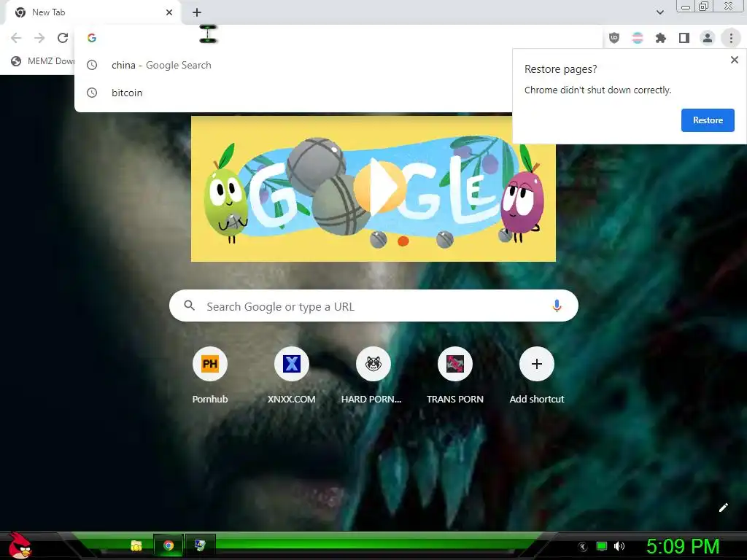The height and width of the screenshot is (560, 747).
Task: Open the Start menu red bird icon
Action: click(20, 545)
